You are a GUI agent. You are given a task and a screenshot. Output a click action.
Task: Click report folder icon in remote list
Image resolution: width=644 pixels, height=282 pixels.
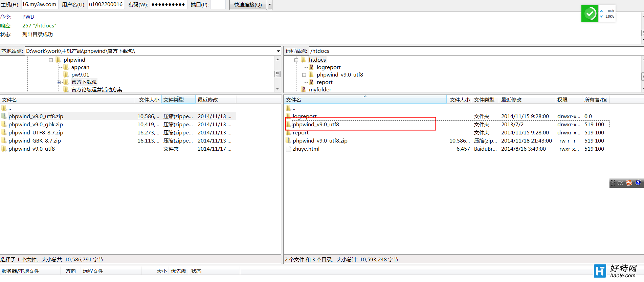point(288,132)
